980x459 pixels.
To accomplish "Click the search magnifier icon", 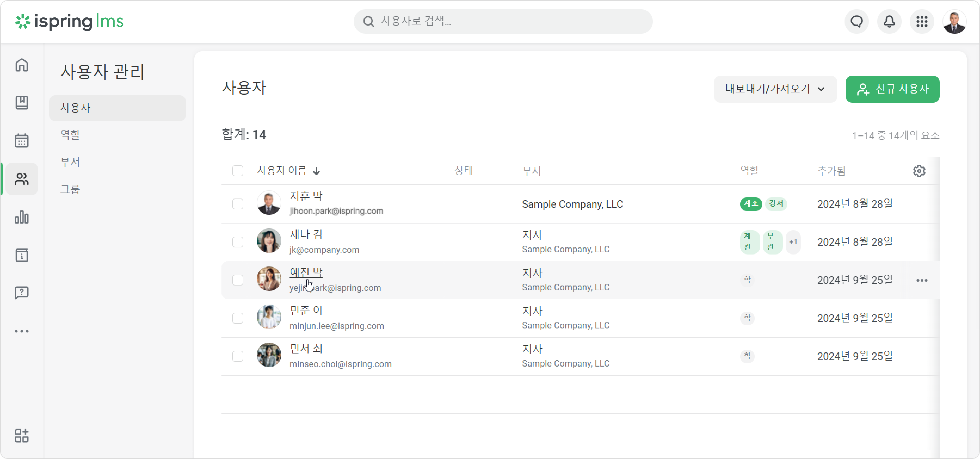I will (368, 21).
